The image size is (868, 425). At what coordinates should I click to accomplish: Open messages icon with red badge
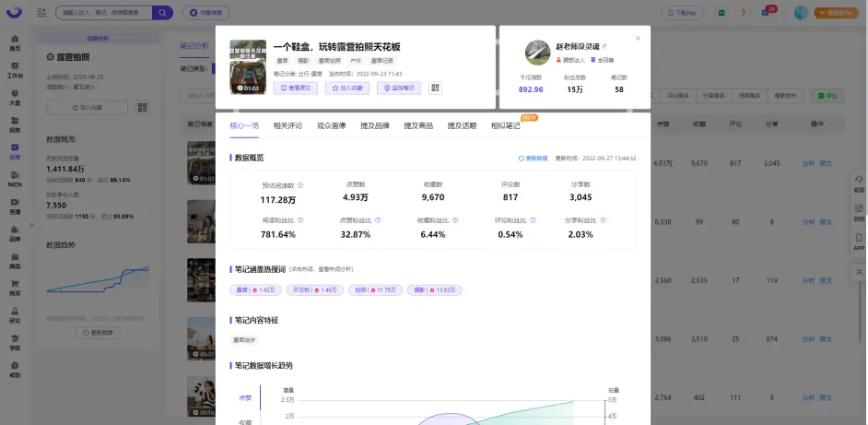click(x=766, y=13)
